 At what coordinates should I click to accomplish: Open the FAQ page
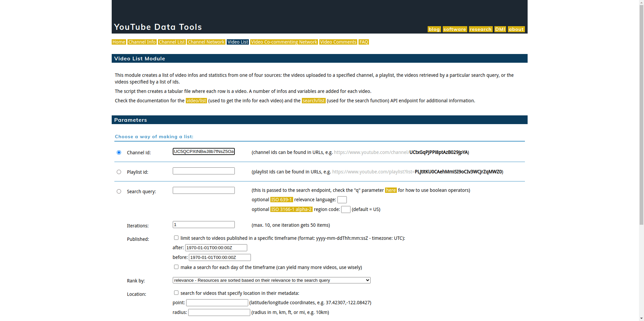tap(363, 42)
